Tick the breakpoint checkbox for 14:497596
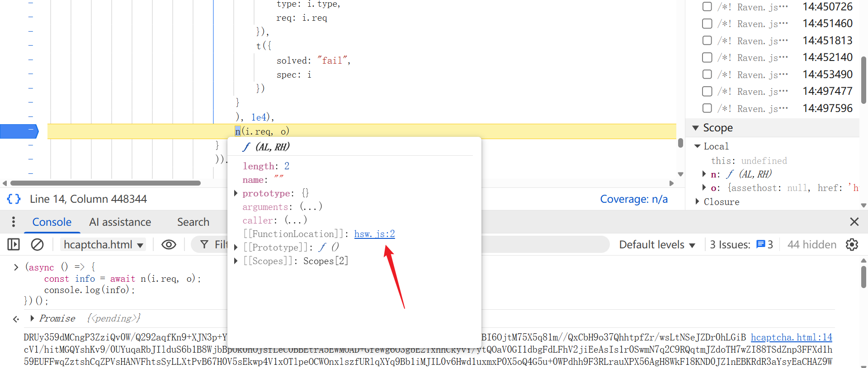 click(x=707, y=108)
